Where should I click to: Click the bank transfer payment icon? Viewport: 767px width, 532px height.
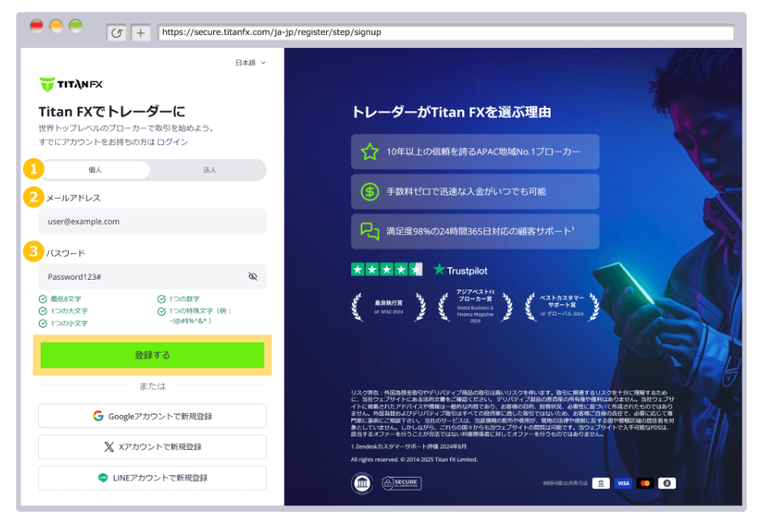click(x=601, y=483)
